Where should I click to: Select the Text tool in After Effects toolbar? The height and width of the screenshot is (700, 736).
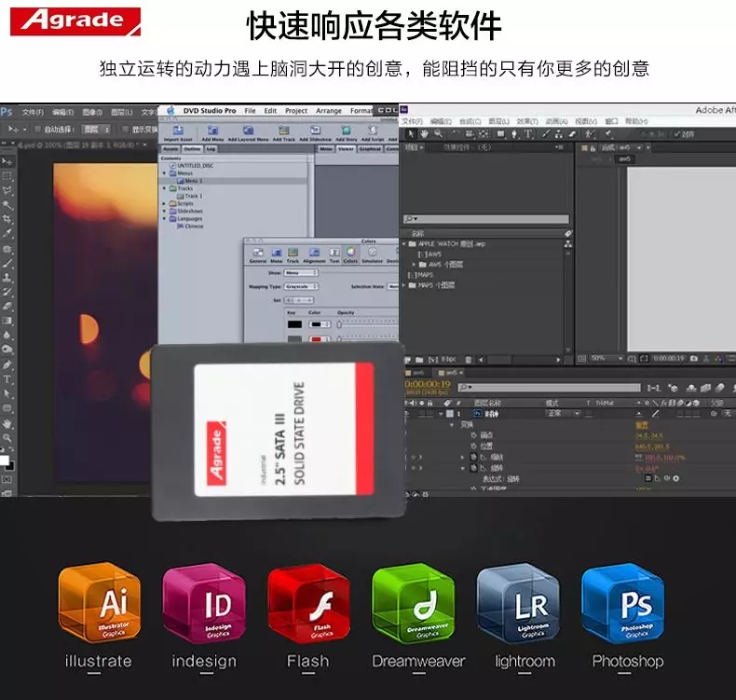coord(528,134)
